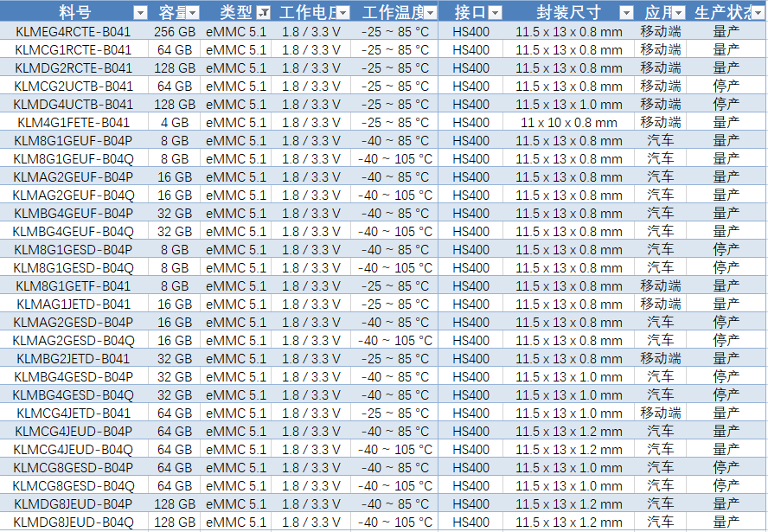The width and height of the screenshot is (768, 532).
Task: Select cell KLMAG2GESD-B04Q
Action: coord(74,341)
